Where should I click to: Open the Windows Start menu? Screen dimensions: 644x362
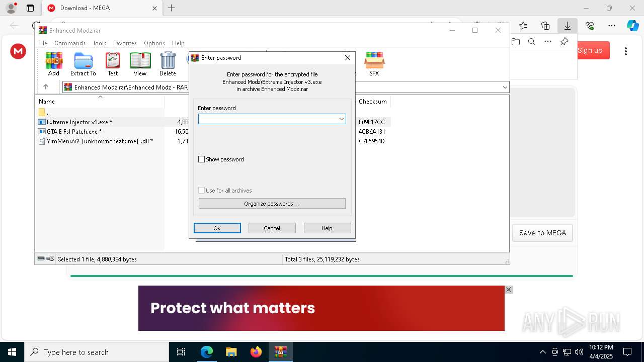point(12,352)
